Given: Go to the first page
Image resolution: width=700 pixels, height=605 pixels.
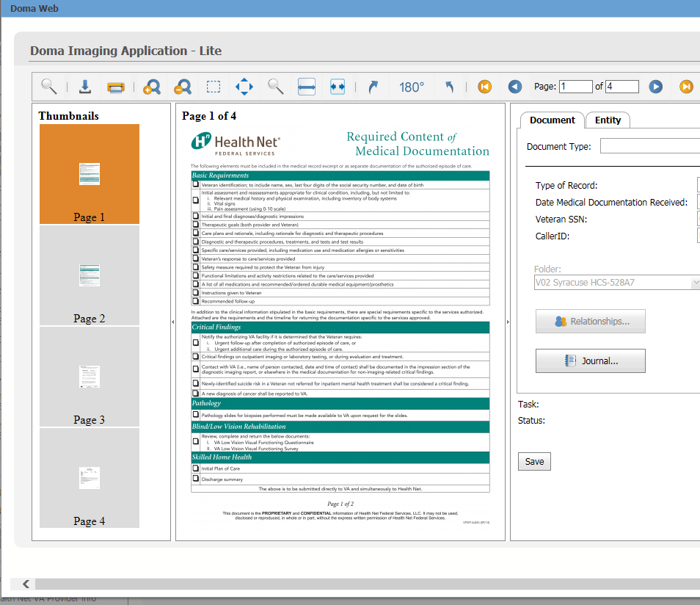Looking at the screenshot, I should [x=484, y=87].
